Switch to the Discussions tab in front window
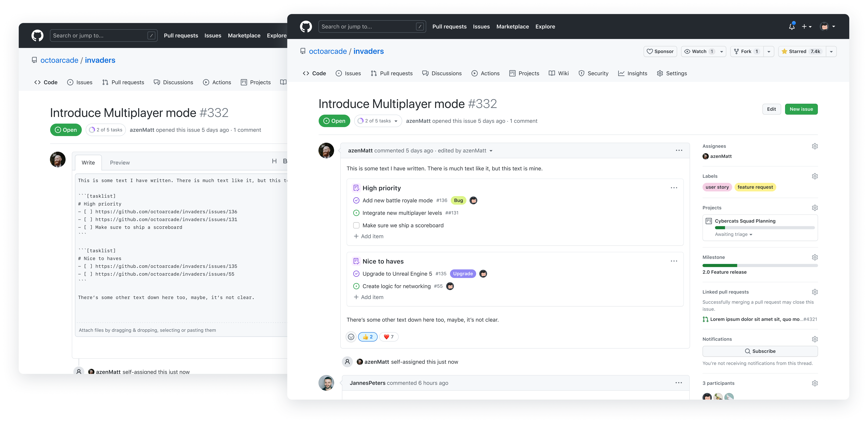 tap(442, 73)
